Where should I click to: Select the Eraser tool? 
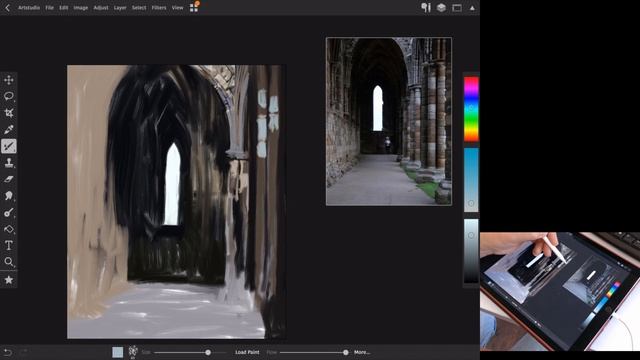tap(9, 179)
